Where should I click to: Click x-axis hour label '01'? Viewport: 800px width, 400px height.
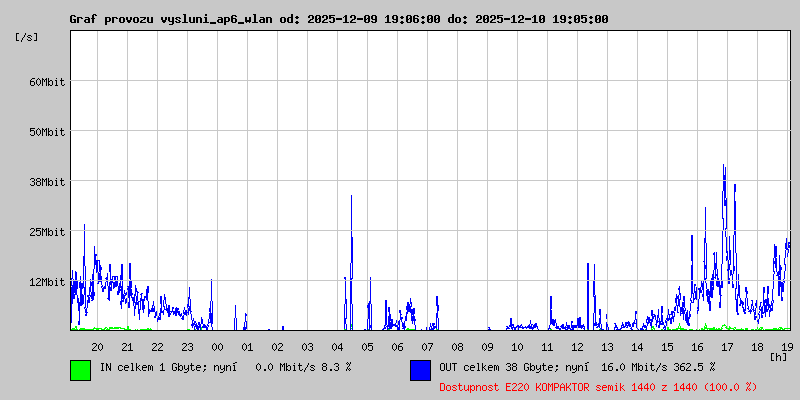tap(247, 347)
